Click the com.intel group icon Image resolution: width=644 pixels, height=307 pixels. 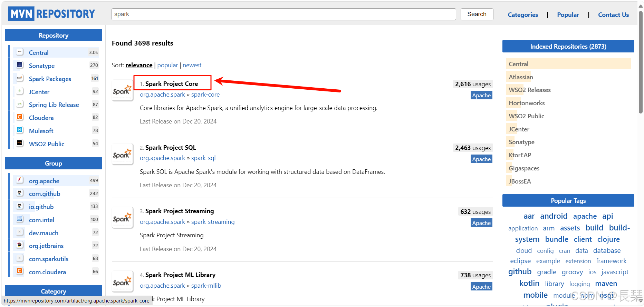[20, 219]
